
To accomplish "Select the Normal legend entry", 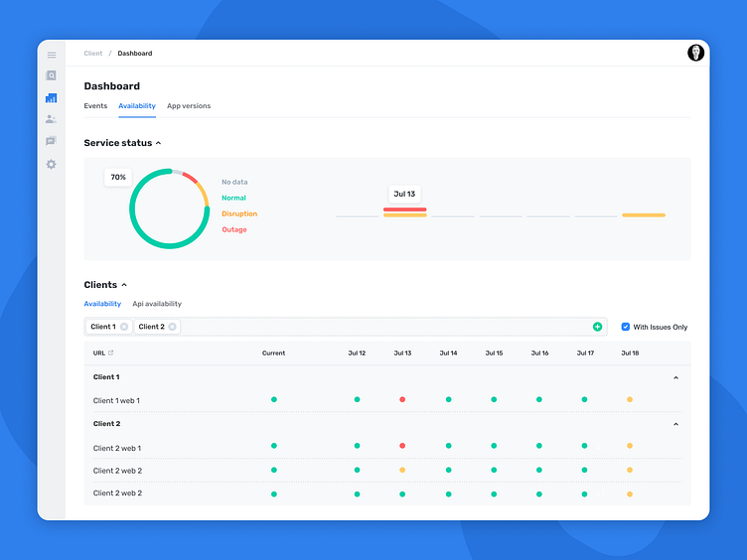I will pos(233,198).
